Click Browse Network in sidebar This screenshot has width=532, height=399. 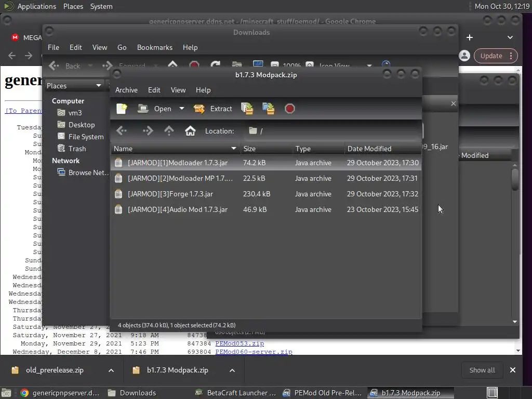point(83,172)
